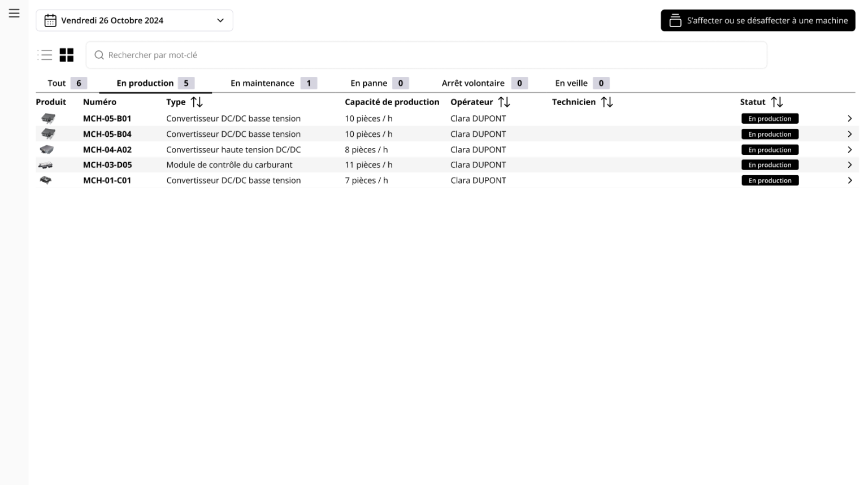This screenshot has height=485, width=868.
Task: Sort machines by Statut column
Action: [x=777, y=102]
